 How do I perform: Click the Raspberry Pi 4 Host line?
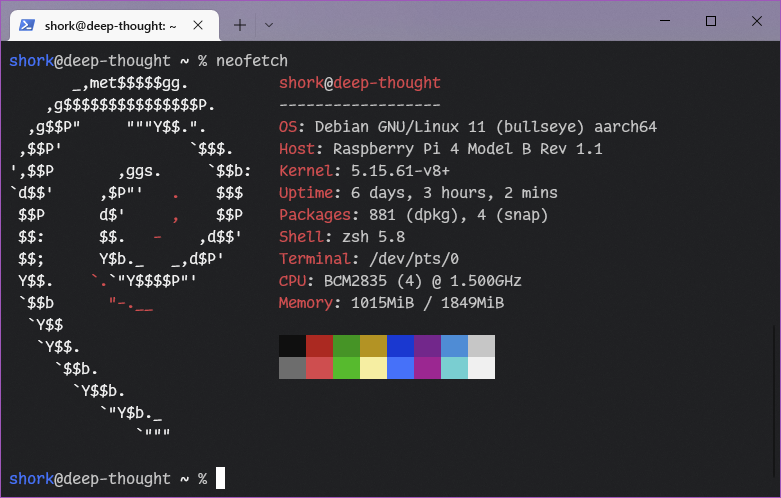click(441, 149)
